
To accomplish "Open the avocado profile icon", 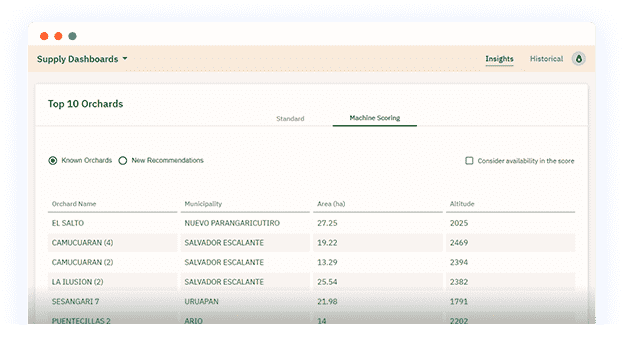I will [x=579, y=59].
